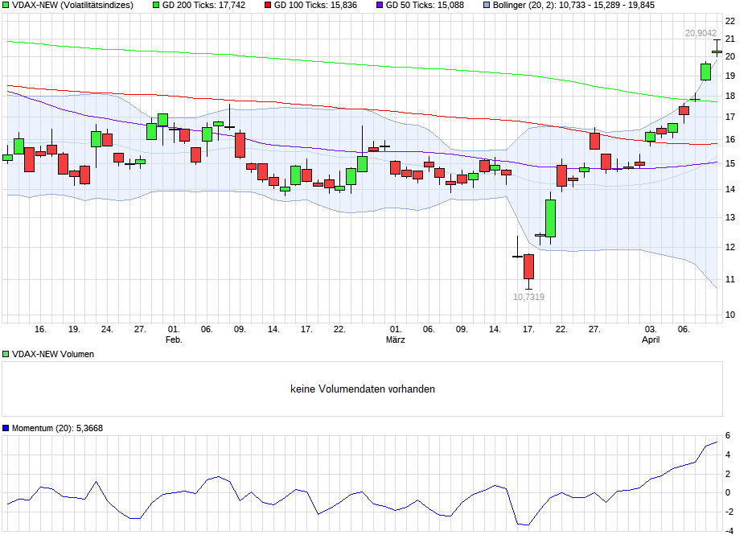Click the 10 value on price axis
This screenshot has width=756, height=539.
[730, 315]
